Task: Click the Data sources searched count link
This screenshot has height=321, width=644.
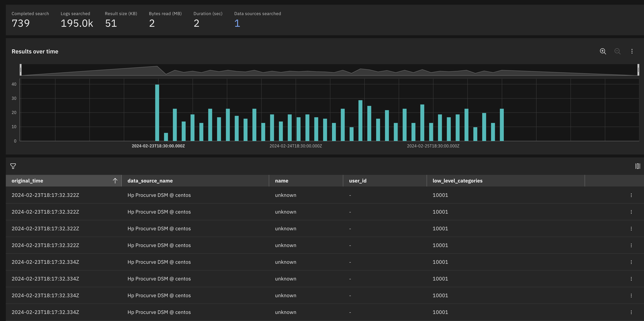Action: tap(237, 23)
